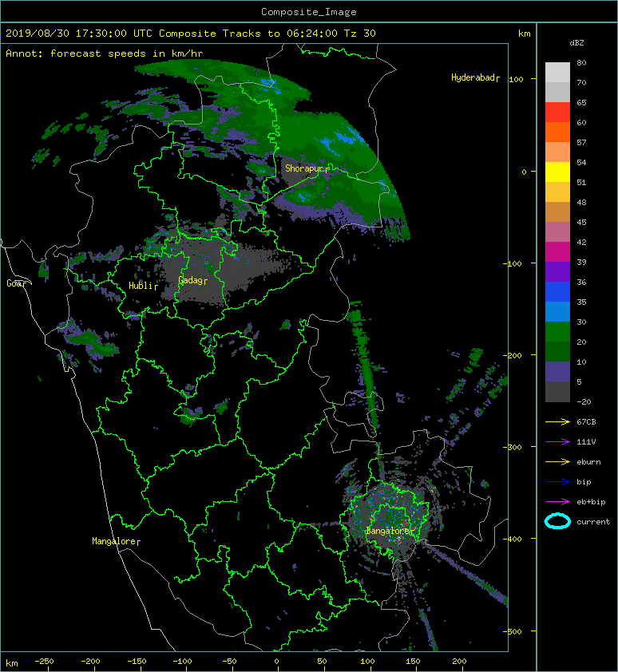Click the current legend label
Image resolution: width=618 pixels, height=672 pixels.
(x=593, y=522)
